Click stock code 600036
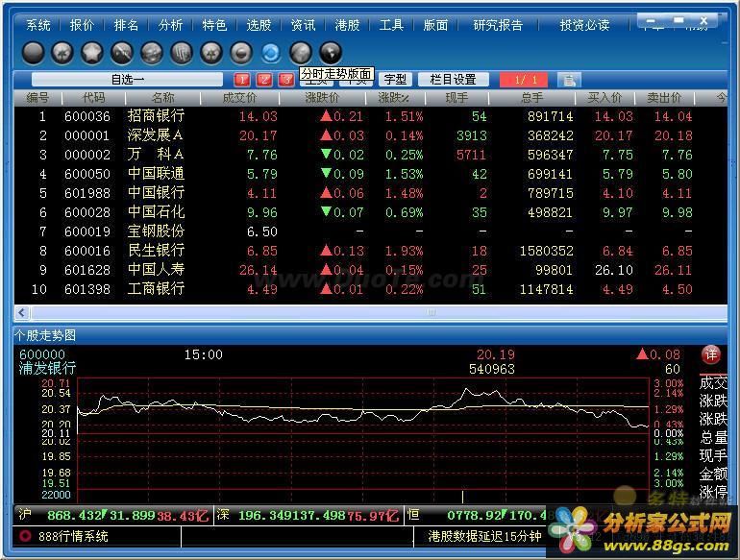 pos(87,116)
